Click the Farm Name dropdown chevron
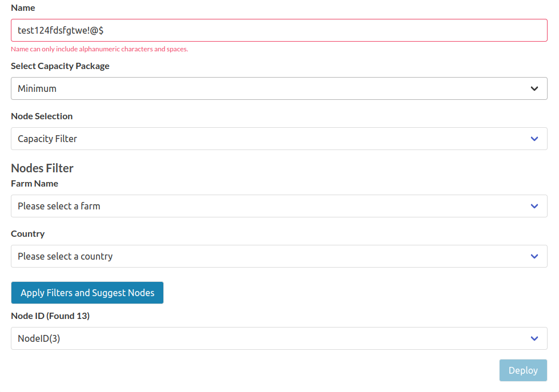The image size is (559, 392). [534, 206]
